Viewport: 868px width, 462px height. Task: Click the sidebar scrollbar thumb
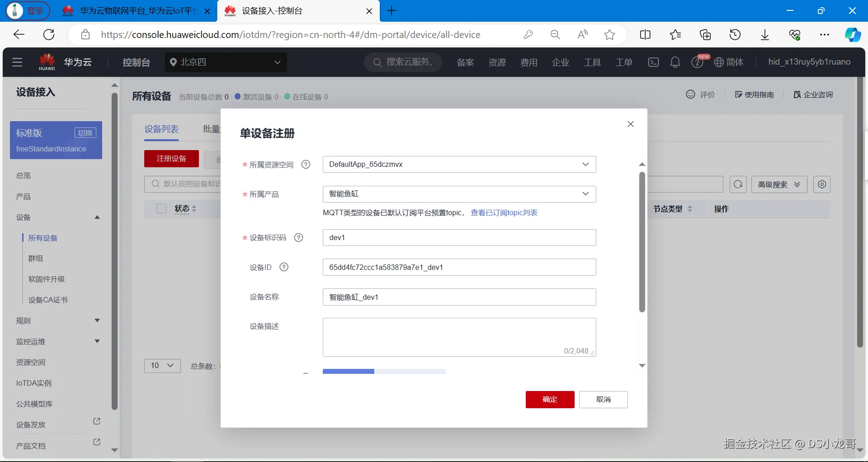114,251
